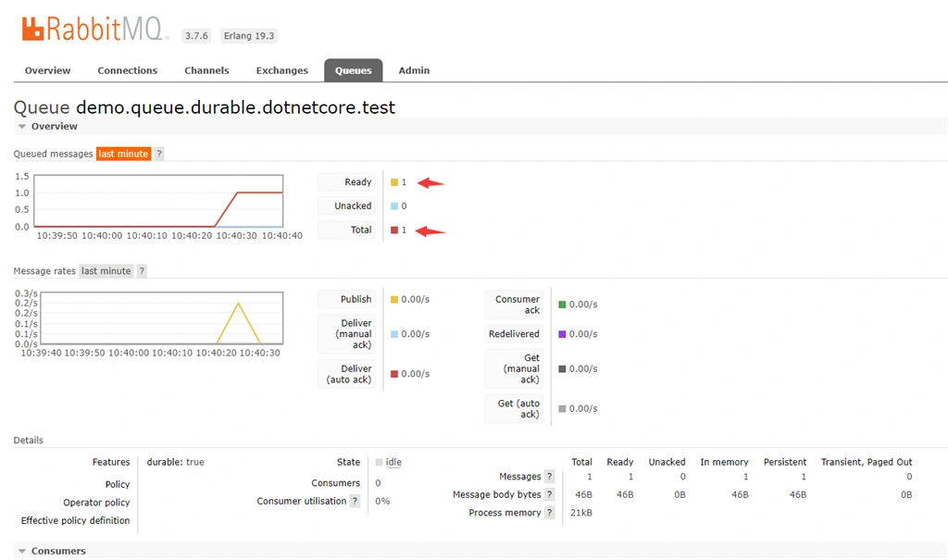Click the Publish rate label
Viewport: 948px width, 560px height.
point(347,299)
